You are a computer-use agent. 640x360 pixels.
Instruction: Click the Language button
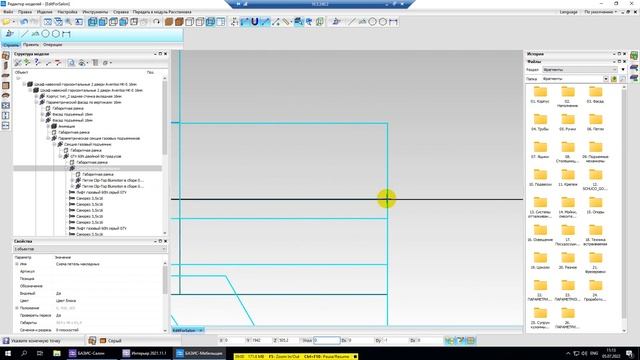pos(568,12)
